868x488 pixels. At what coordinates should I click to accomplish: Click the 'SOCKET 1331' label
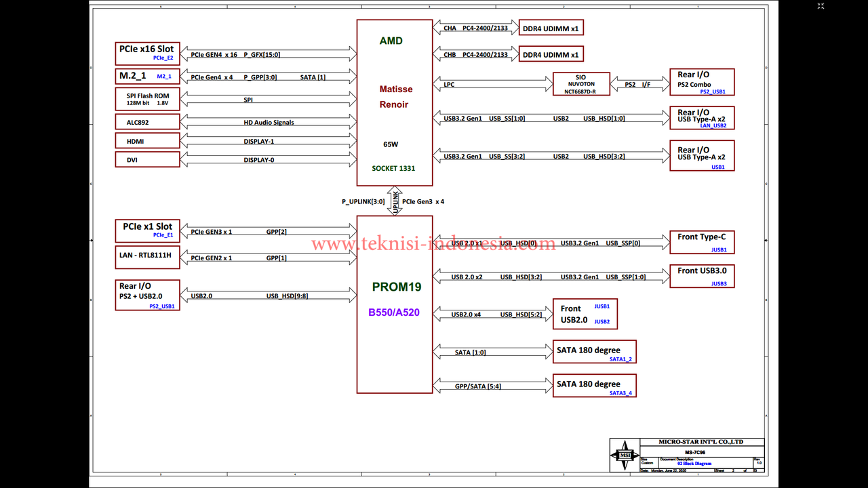(394, 168)
